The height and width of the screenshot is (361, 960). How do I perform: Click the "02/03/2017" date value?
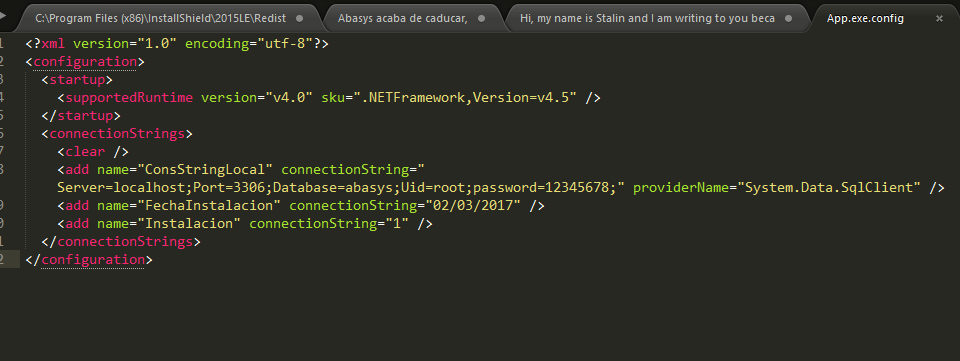coord(473,206)
